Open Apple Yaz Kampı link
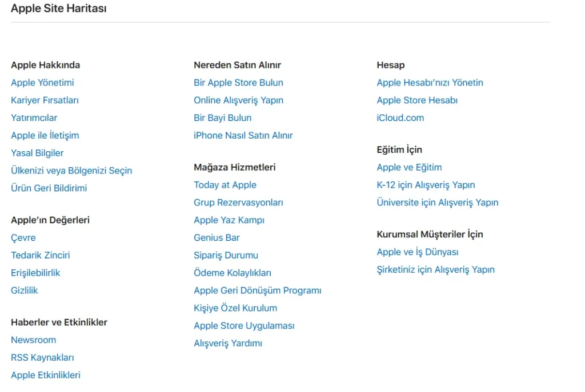585x392 pixels. [229, 220]
